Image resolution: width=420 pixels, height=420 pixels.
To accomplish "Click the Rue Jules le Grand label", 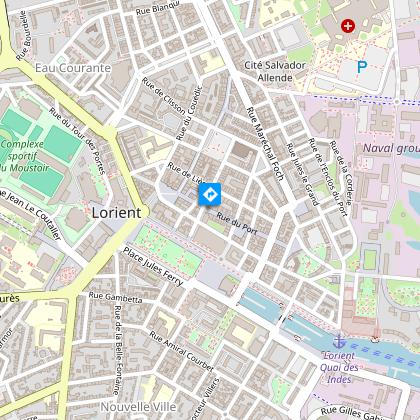I will tap(302, 174).
